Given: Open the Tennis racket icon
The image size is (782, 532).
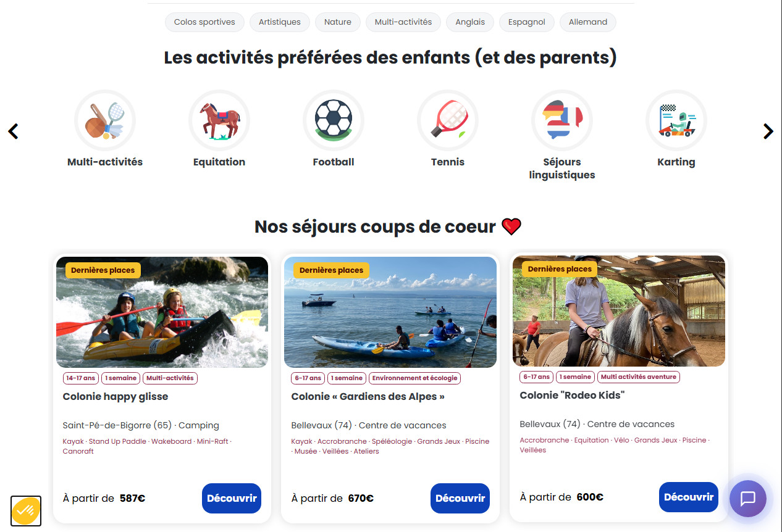Looking at the screenshot, I should (448, 120).
